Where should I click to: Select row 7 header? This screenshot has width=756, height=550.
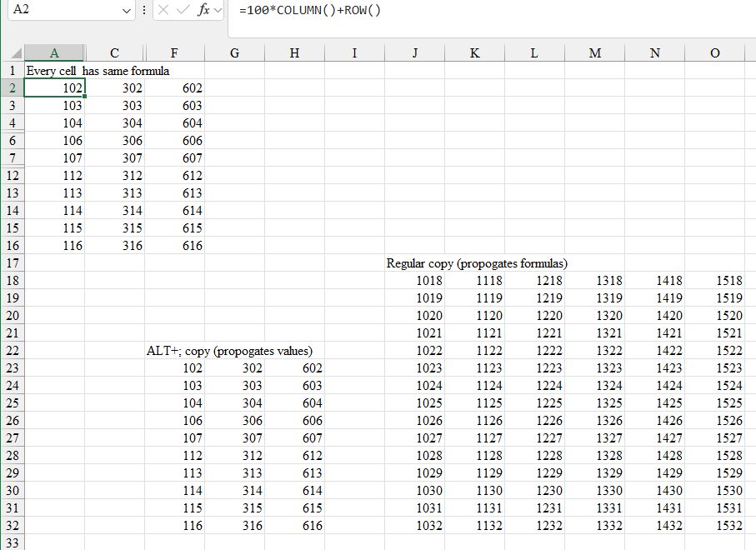tap(13, 157)
